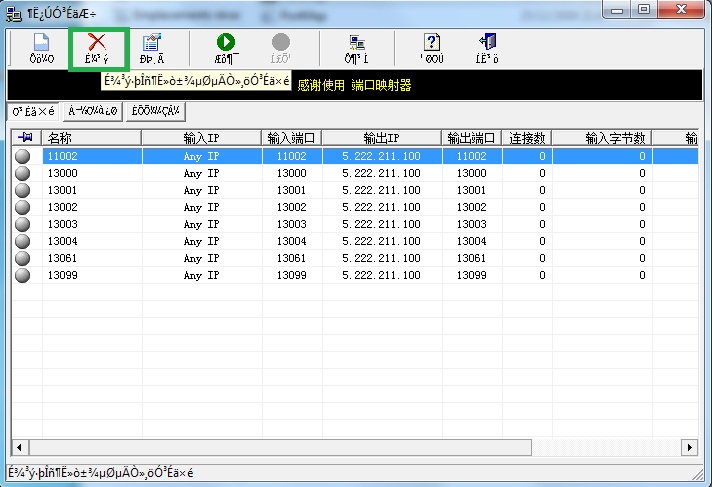Click output port cell 13002

pyautogui.click(x=471, y=207)
